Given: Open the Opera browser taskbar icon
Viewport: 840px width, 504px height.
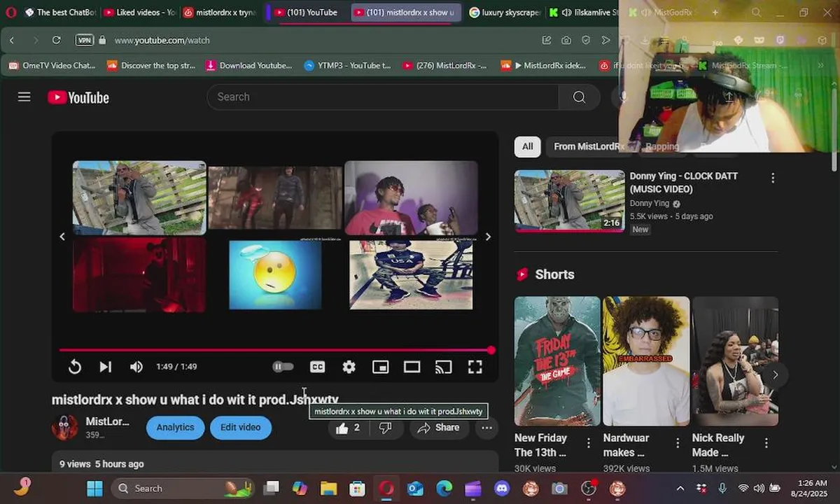Looking at the screenshot, I should [x=386, y=489].
